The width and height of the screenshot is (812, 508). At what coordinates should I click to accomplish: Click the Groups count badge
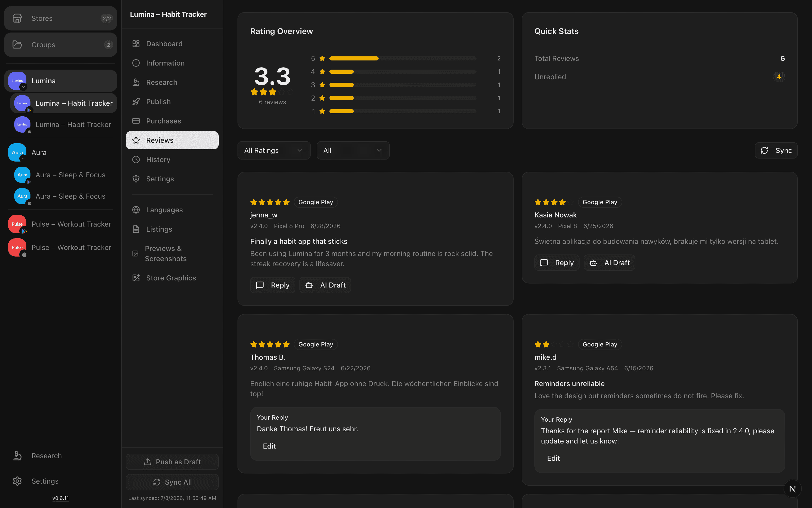[x=108, y=45]
